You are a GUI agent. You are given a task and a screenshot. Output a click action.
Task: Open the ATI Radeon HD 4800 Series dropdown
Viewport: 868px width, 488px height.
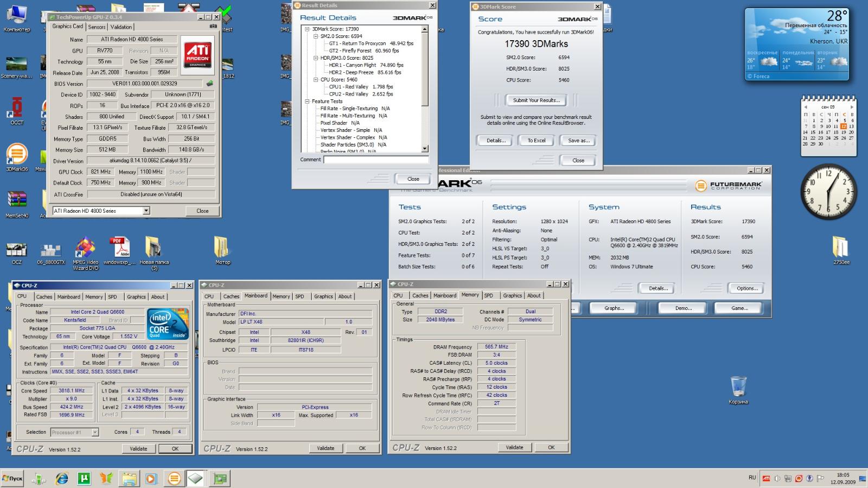click(146, 211)
